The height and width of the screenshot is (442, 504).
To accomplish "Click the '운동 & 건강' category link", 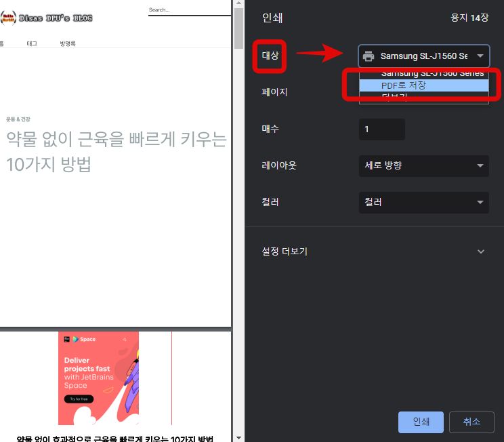I will (x=18, y=119).
